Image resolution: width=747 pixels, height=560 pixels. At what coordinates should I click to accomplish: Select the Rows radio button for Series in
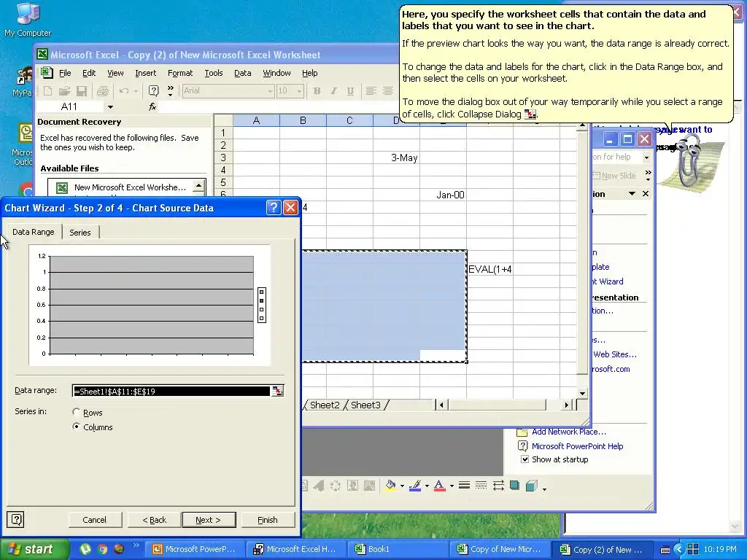(x=76, y=412)
